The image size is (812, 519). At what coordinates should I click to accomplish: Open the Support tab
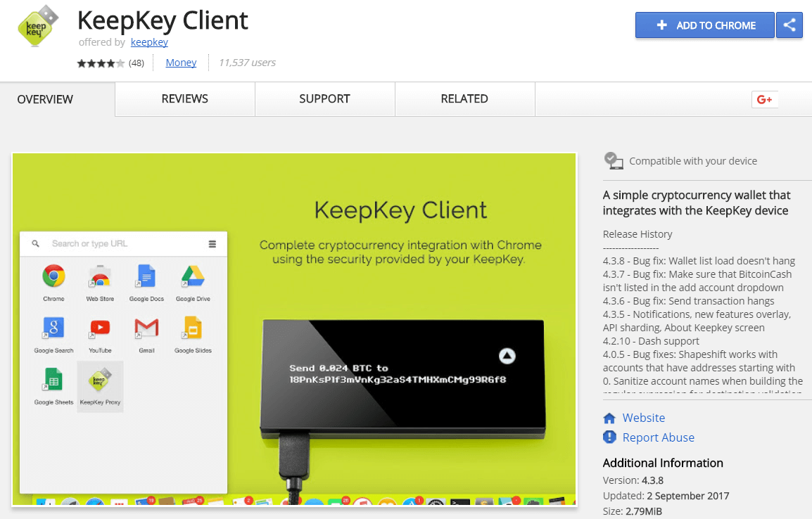point(324,99)
